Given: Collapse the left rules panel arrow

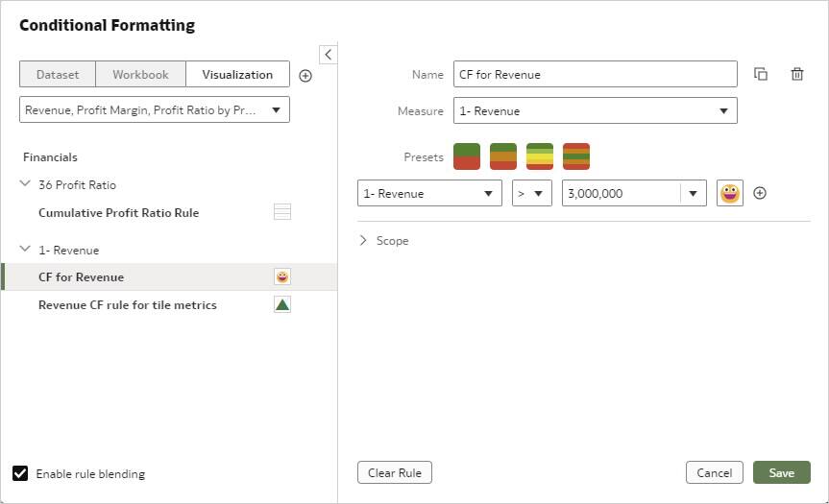Looking at the screenshot, I should [328, 55].
